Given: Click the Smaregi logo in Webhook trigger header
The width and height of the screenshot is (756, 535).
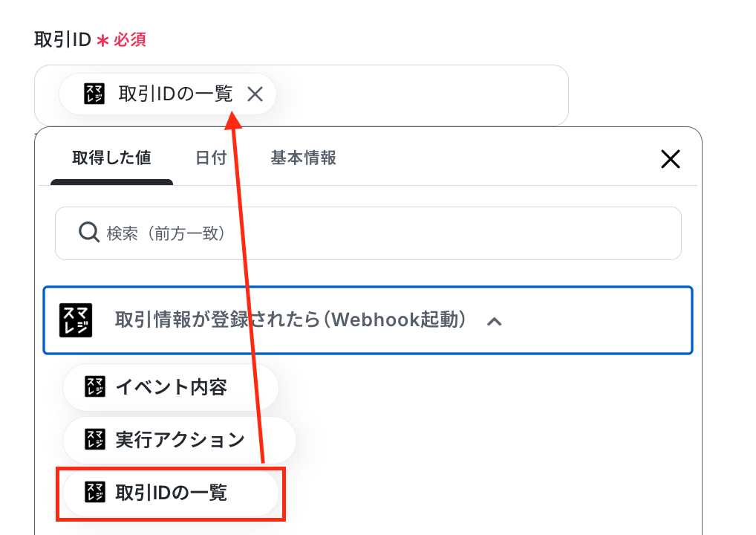Looking at the screenshot, I should pos(76,320).
